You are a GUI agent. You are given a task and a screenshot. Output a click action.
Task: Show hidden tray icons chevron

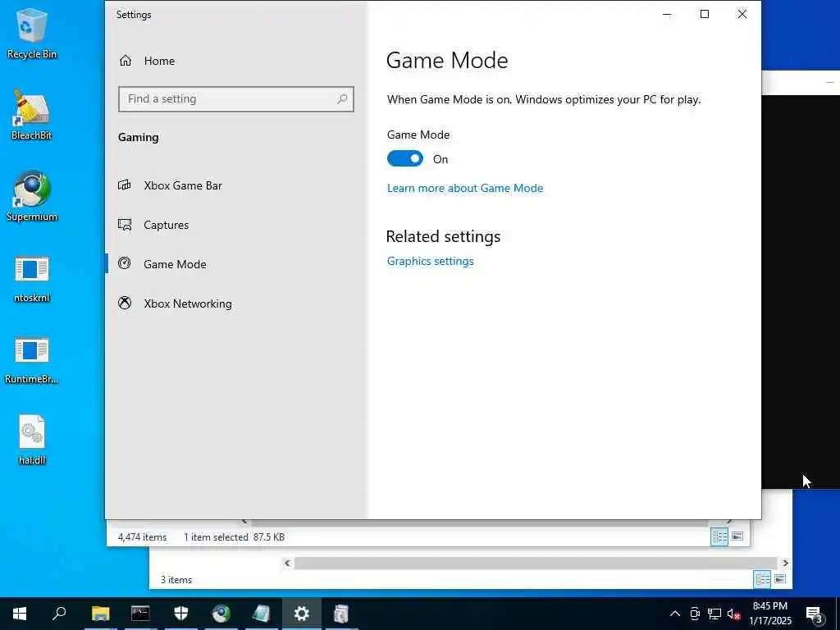[675, 614]
